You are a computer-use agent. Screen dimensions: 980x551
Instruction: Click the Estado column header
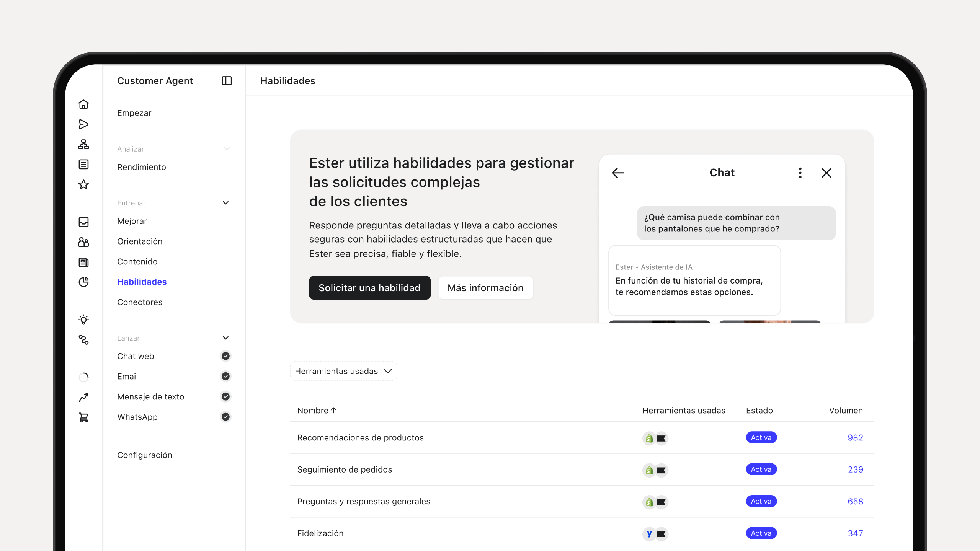(759, 411)
